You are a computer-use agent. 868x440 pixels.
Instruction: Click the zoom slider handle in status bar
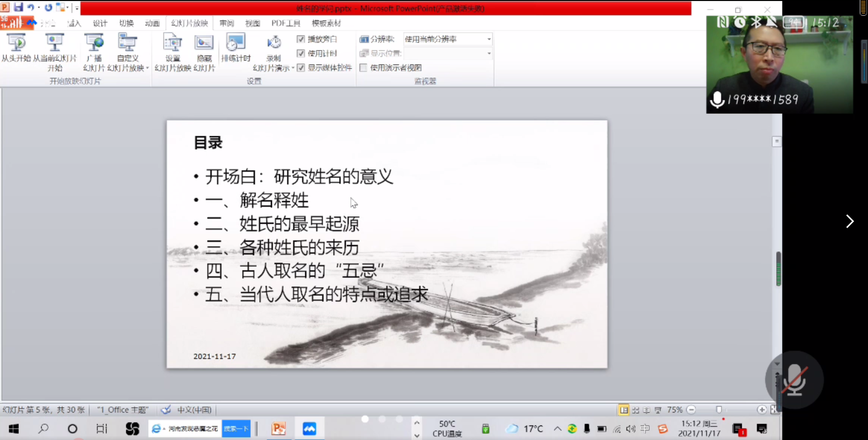point(719,410)
